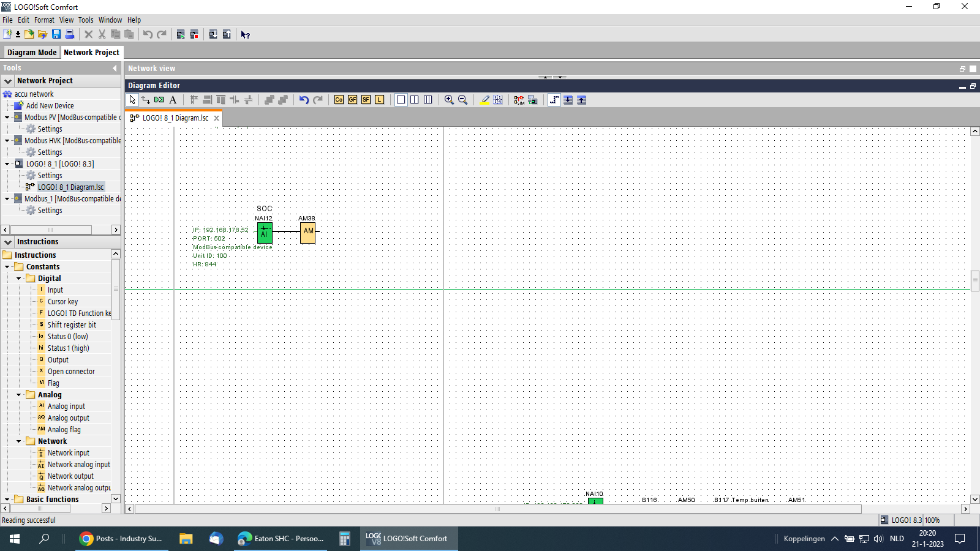Click Add New Device in network tree
The width and height of the screenshot is (980, 551).
point(50,106)
